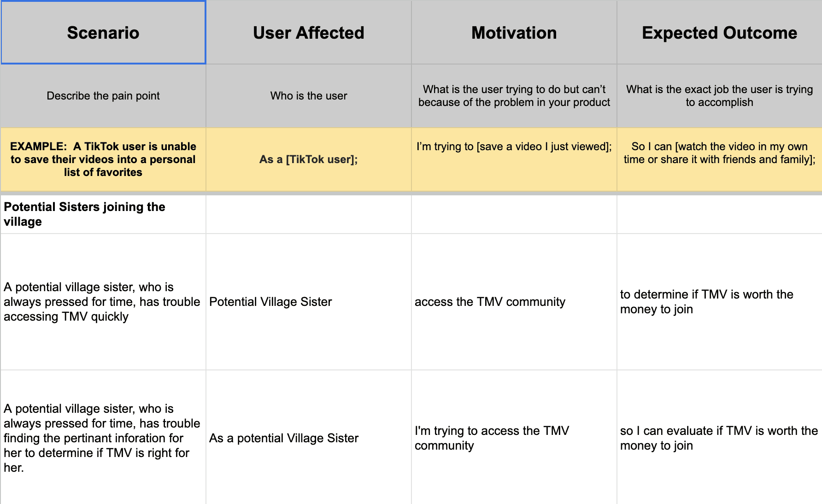Select the 'What is the user trying to do' cell

514,96
